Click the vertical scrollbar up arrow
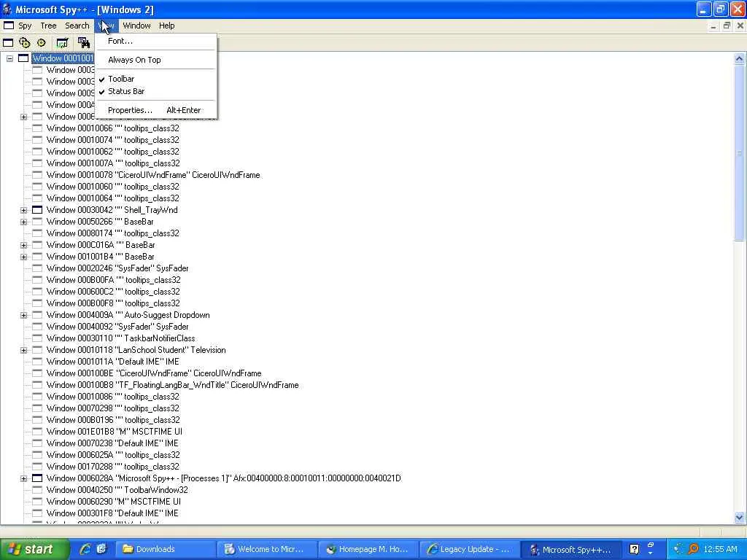 click(x=740, y=59)
